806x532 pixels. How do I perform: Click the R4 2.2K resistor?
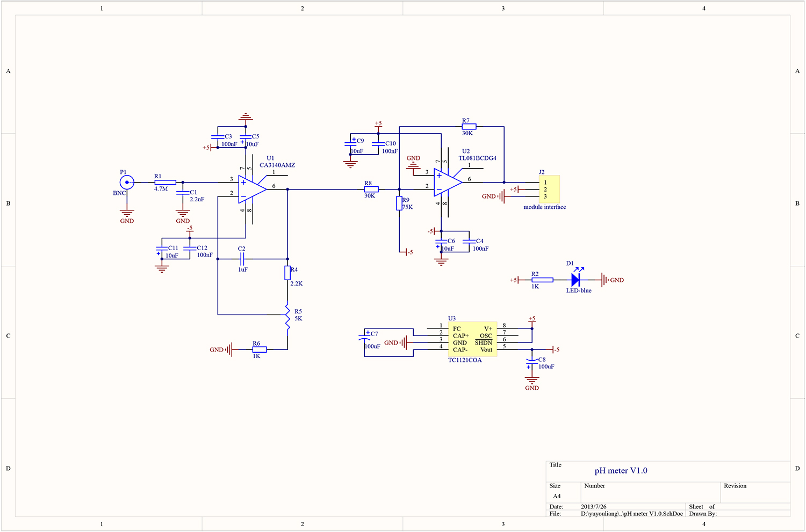(287, 273)
